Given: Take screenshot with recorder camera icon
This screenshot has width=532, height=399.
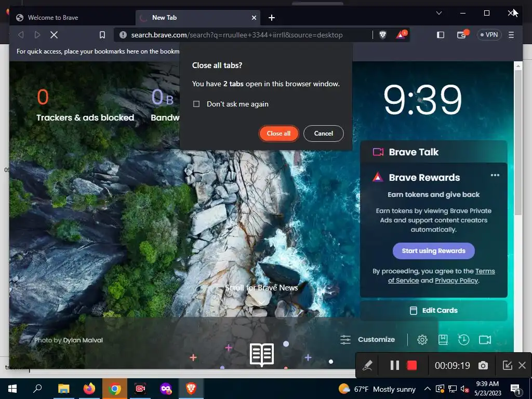Looking at the screenshot, I should 483,365.
